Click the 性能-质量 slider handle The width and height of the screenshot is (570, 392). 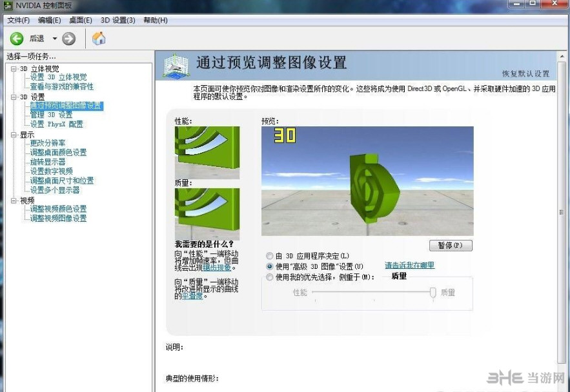click(433, 293)
